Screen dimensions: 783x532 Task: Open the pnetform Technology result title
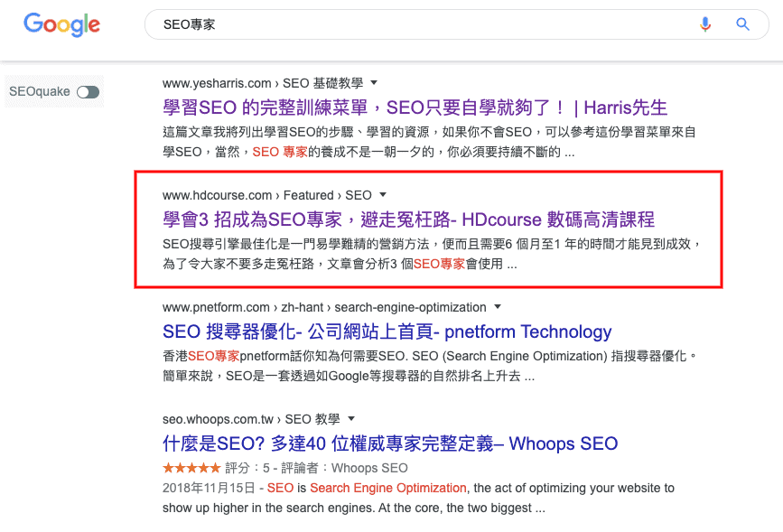point(387,331)
